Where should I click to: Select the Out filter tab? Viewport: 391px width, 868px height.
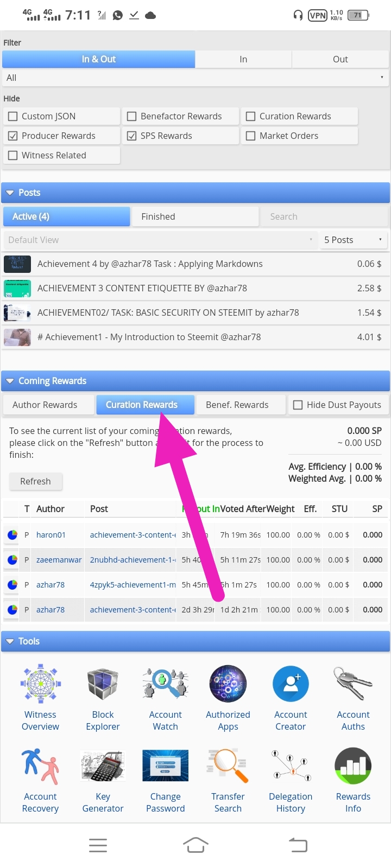[x=340, y=59]
